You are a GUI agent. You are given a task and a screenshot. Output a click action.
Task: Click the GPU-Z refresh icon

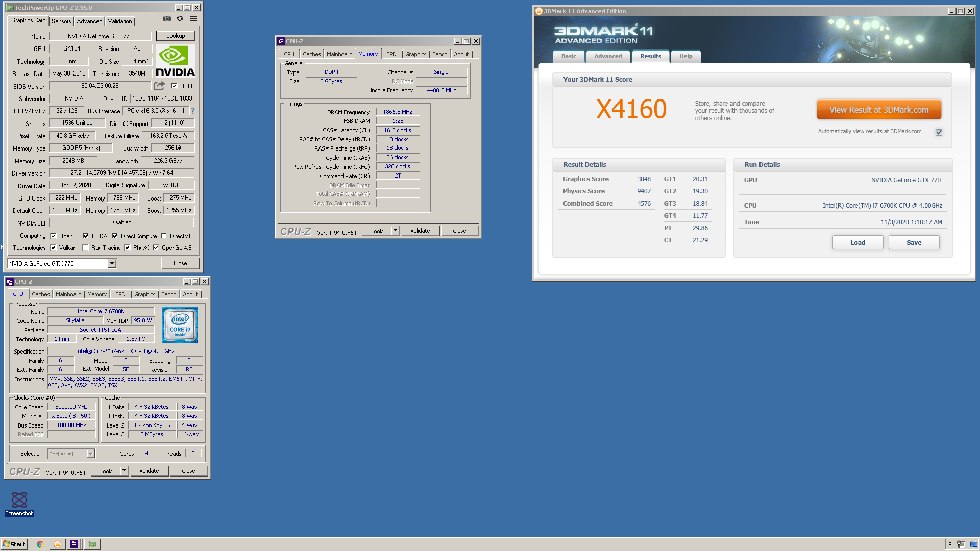tap(180, 19)
